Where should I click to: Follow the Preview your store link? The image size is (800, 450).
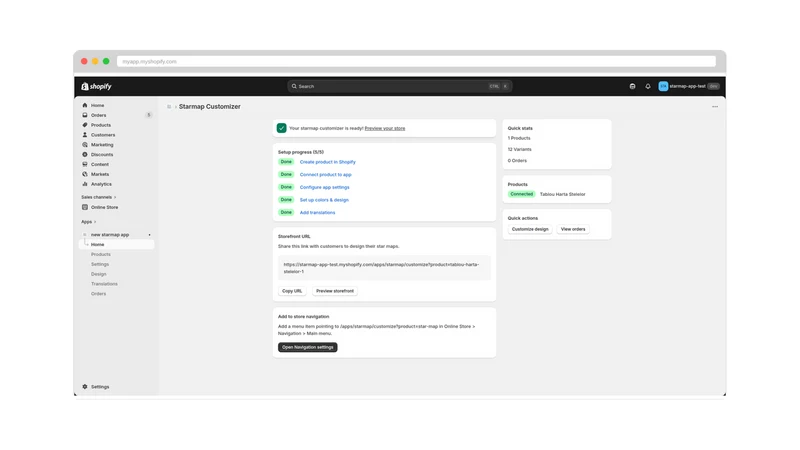pos(385,129)
